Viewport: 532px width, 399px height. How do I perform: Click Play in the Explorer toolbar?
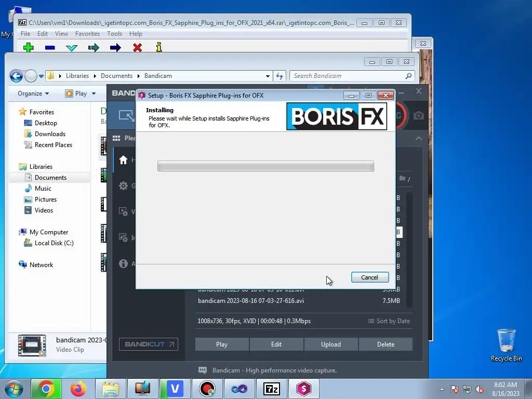(76, 94)
